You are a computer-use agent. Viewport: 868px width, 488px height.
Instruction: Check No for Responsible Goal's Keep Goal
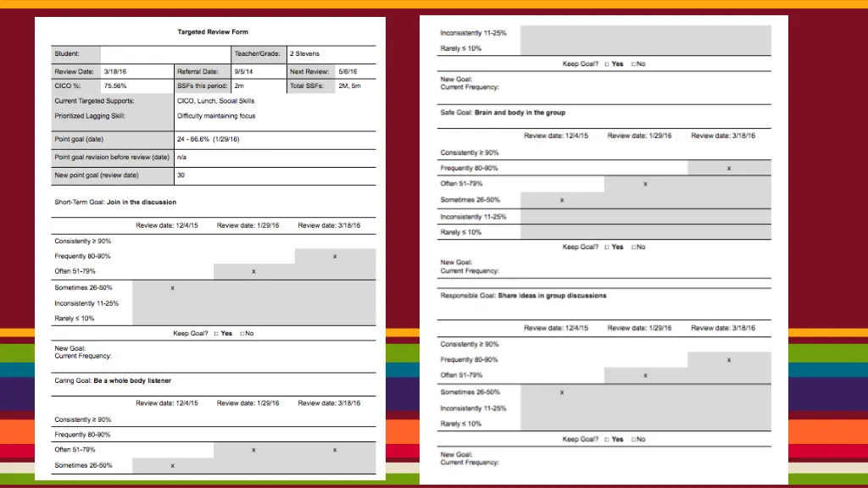click(x=633, y=440)
